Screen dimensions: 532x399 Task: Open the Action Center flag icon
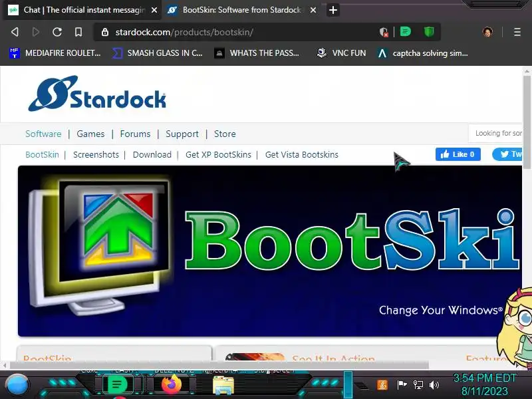point(402,385)
